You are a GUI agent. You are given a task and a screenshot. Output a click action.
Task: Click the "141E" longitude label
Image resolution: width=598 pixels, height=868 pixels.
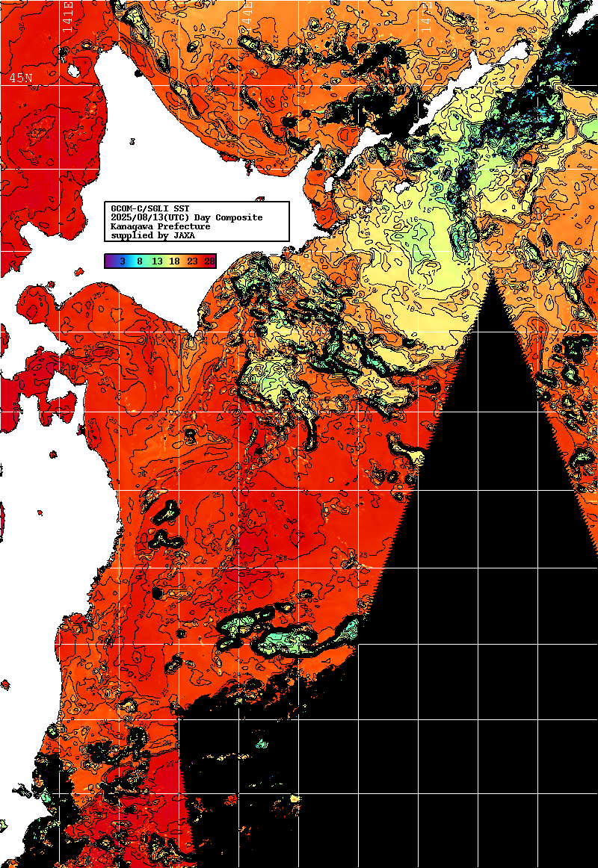pyautogui.click(x=67, y=18)
